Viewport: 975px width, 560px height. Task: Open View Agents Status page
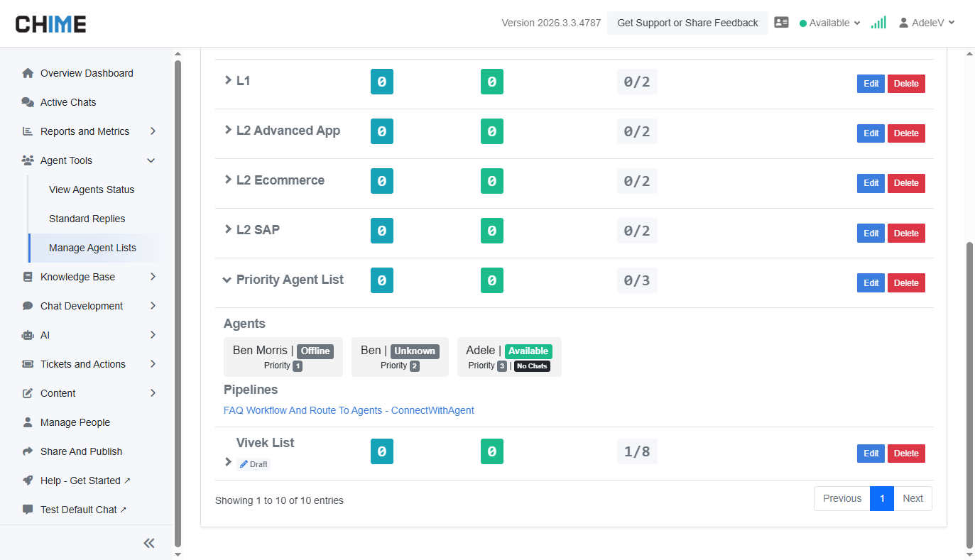point(92,190)
